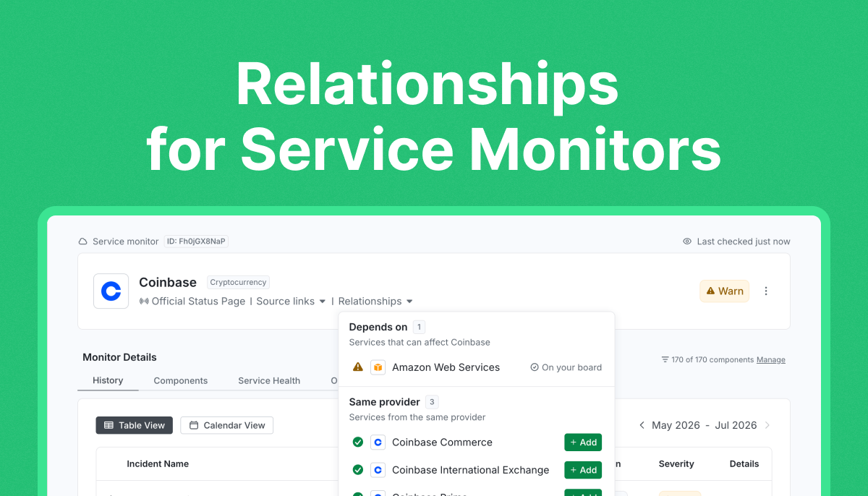868x496 pixels.
Task: Collapse the Relationships dropdown
Action: pos(376,302)
